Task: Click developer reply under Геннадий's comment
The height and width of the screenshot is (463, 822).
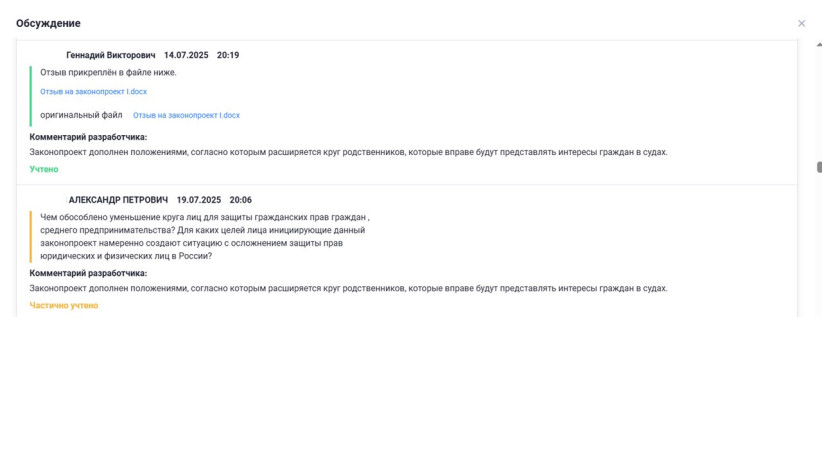Action: coord(348,152)
